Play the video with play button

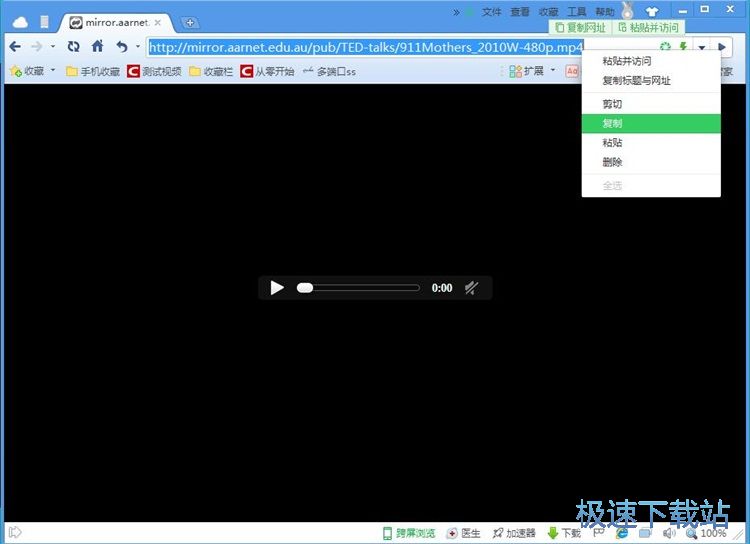coord(277,288)
